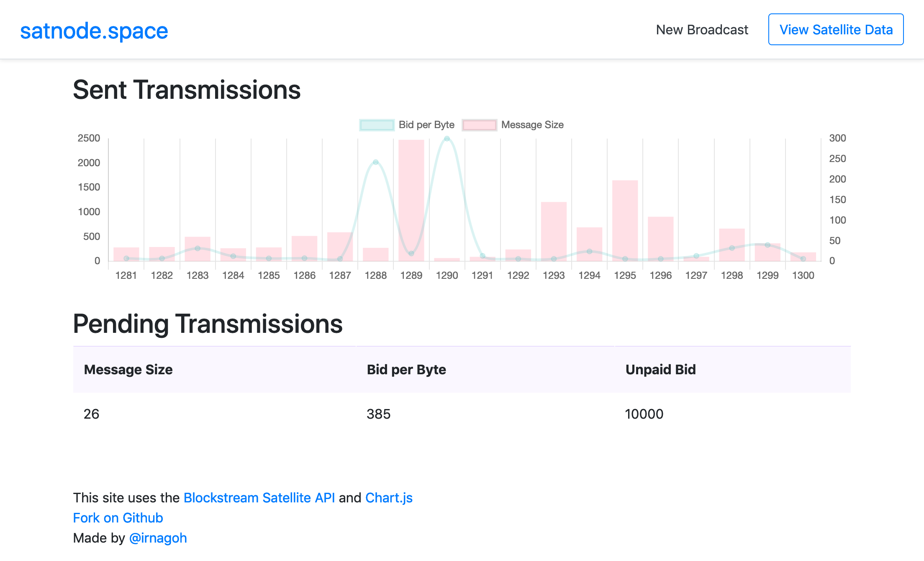Visit the @irnagoh author link
This screenshot has width=924, height=561.
click(158, 538)
